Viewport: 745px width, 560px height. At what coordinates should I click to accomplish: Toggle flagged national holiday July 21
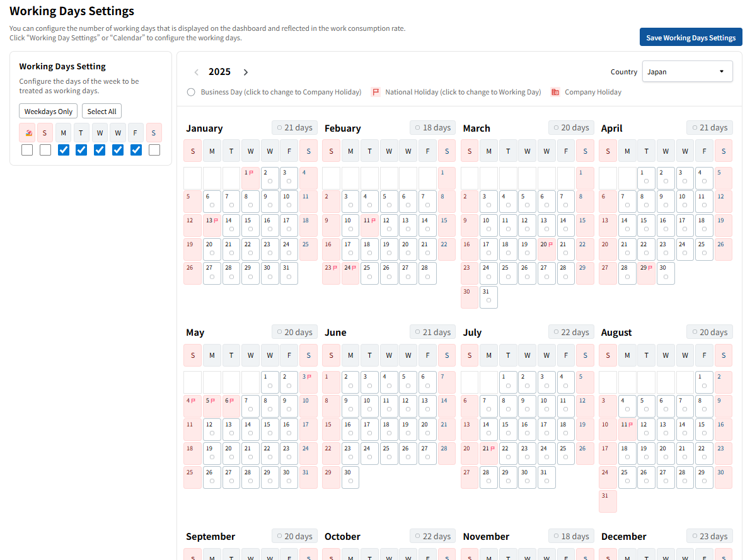[x=488, y=454]
